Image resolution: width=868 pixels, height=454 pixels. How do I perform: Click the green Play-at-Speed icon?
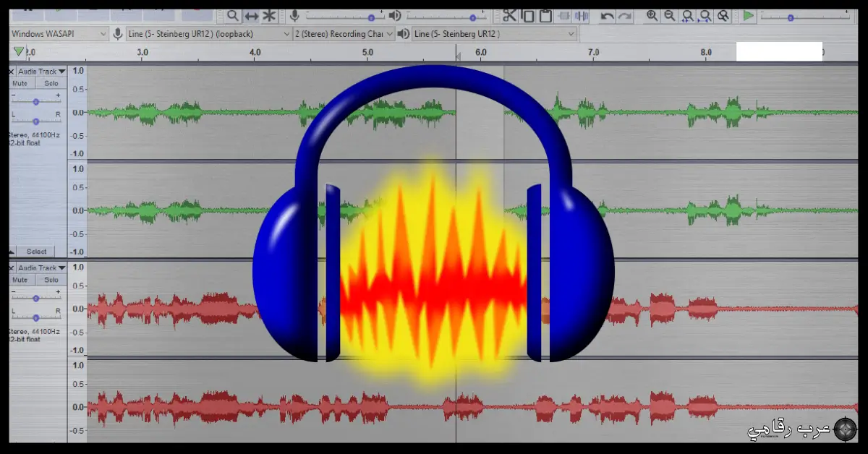tap(748, 15)
